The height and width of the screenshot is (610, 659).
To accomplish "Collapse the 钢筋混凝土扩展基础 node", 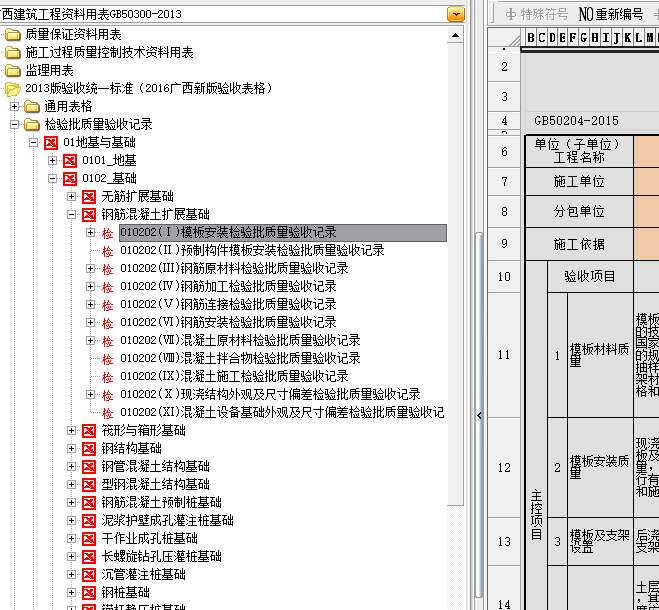I will [x=72, y=215].
